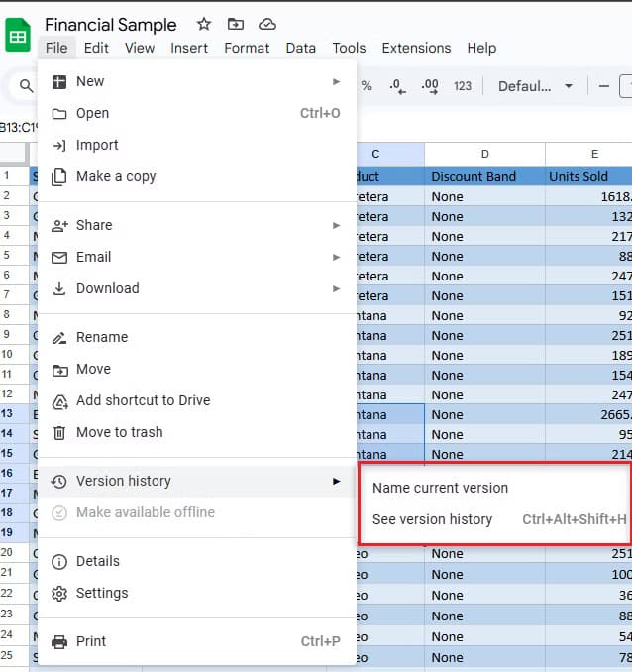
Task: Check the cloud save status icon
Action: coord(266,24)
